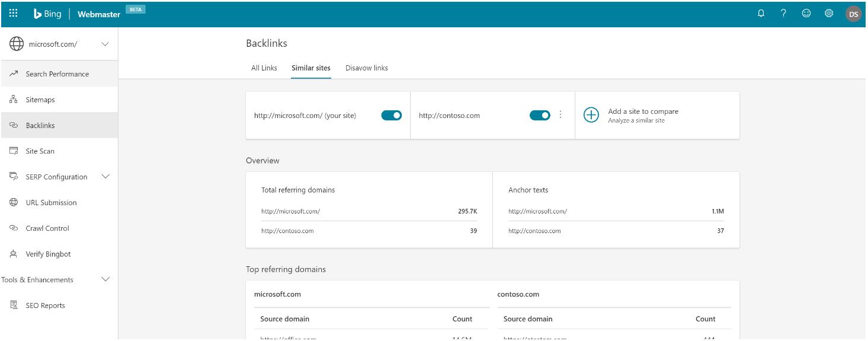
Task: Click http://microsoft.com/ under Total referring domains
Action: click(x=290, y=211)
